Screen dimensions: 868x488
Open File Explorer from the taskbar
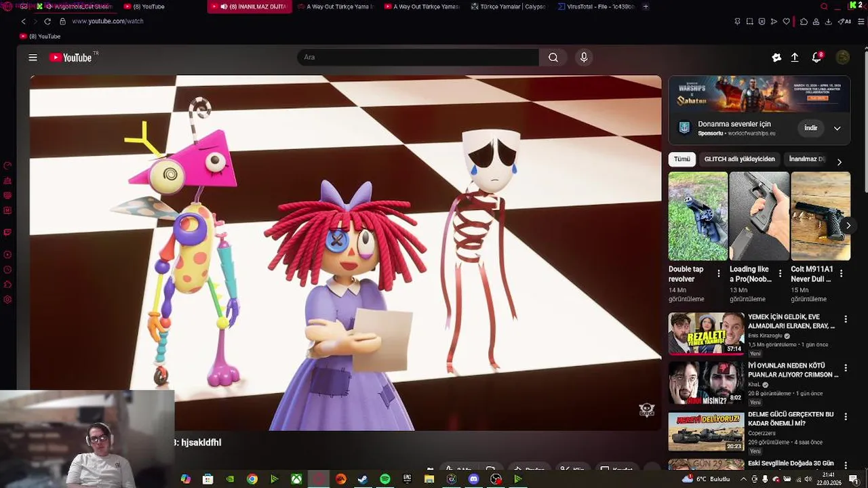point(429,479)
